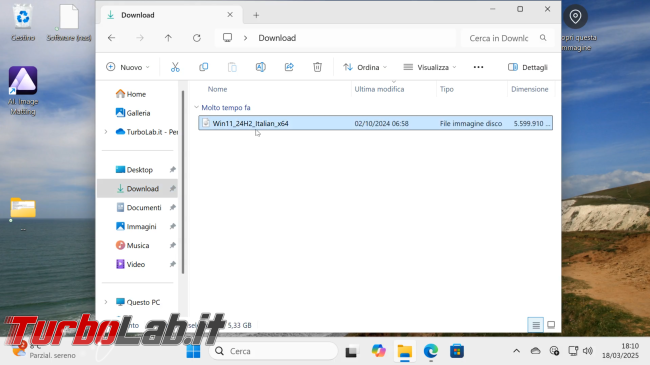The width and height of the screenshot is (650, 365).
Task: Click the navigation pane scrollbar
Action: click(183, 182)
